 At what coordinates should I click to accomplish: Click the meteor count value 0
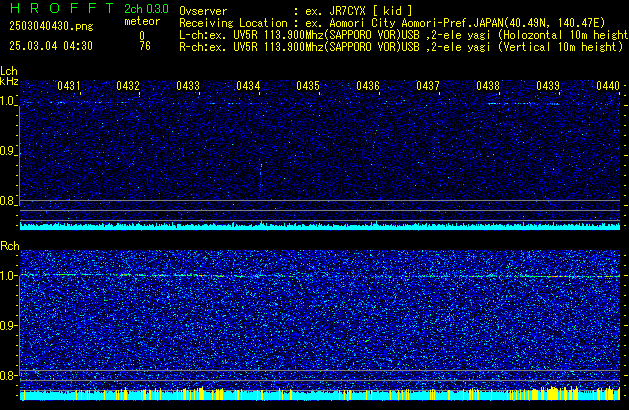point(142,36)
